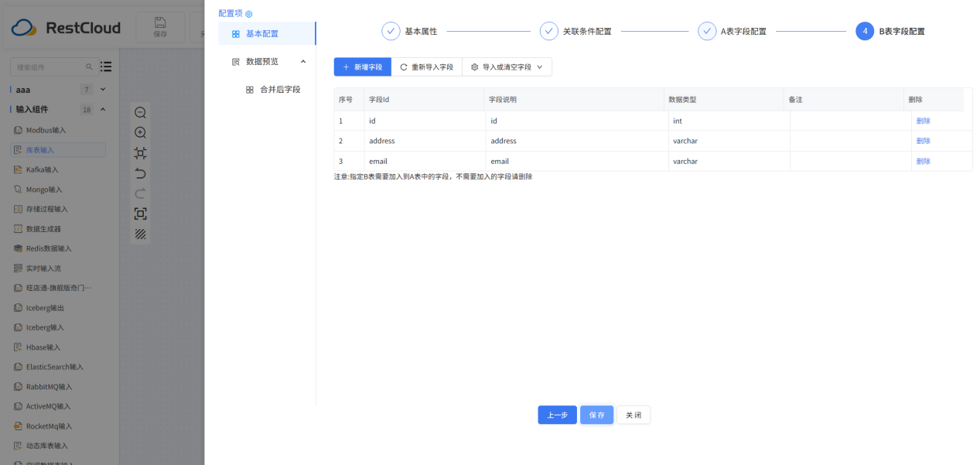Click the A表字段配置 checkmark step circle
This screenshot has height=465, width=980.
[x=707, y=31]
